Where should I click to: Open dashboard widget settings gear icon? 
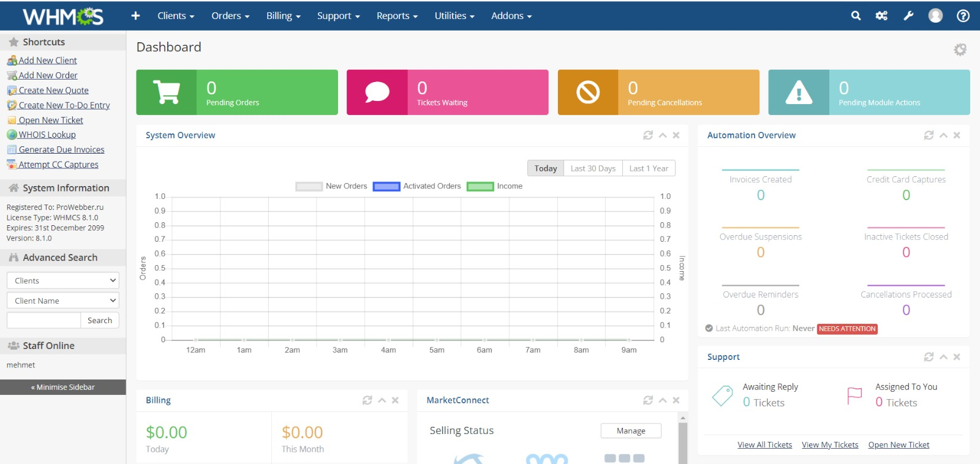tap(960, 50)
